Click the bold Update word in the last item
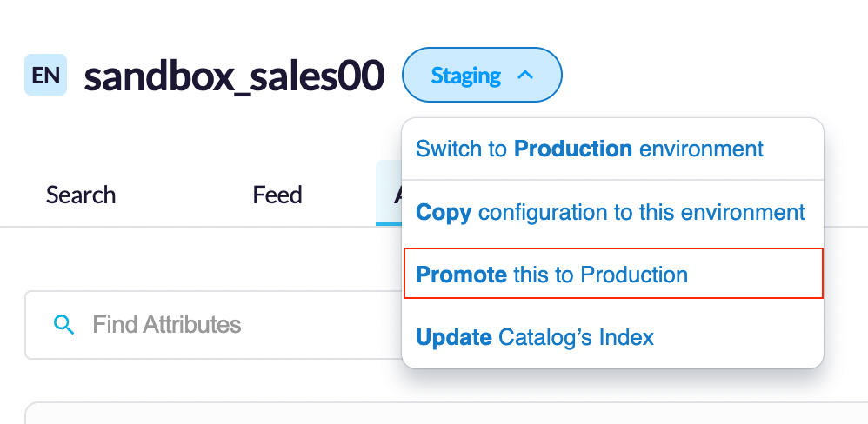This screenshot has width=868, height=424. (453, 337)
